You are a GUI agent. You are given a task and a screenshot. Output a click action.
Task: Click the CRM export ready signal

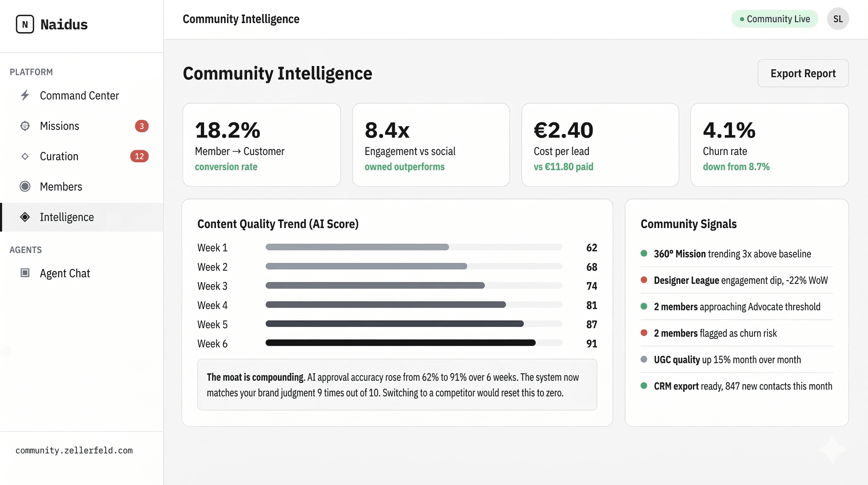[743, 386]
